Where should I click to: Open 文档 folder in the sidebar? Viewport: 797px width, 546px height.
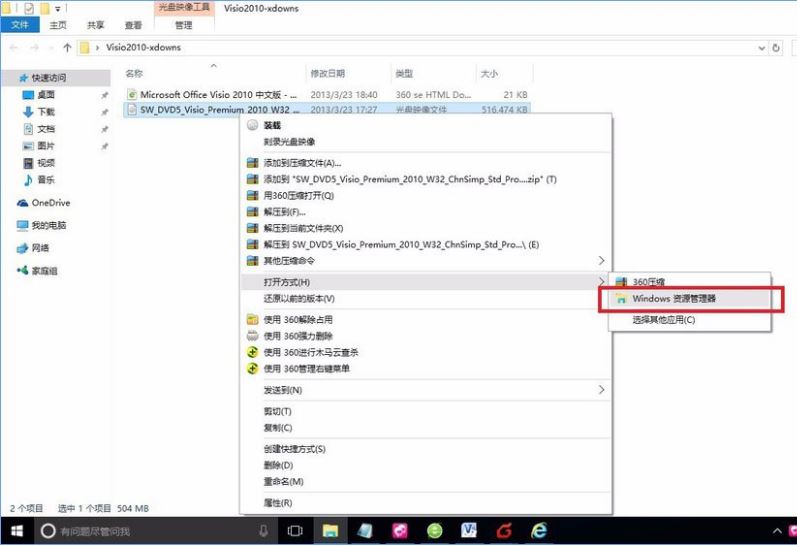tap(46, 129)
